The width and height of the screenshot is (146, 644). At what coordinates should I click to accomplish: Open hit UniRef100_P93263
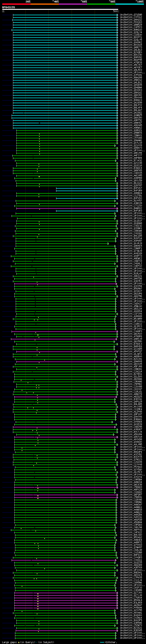131,22
